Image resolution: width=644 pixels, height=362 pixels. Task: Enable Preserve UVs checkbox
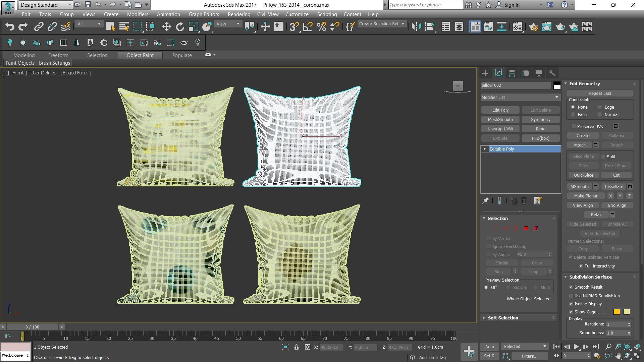click(574, 126)
